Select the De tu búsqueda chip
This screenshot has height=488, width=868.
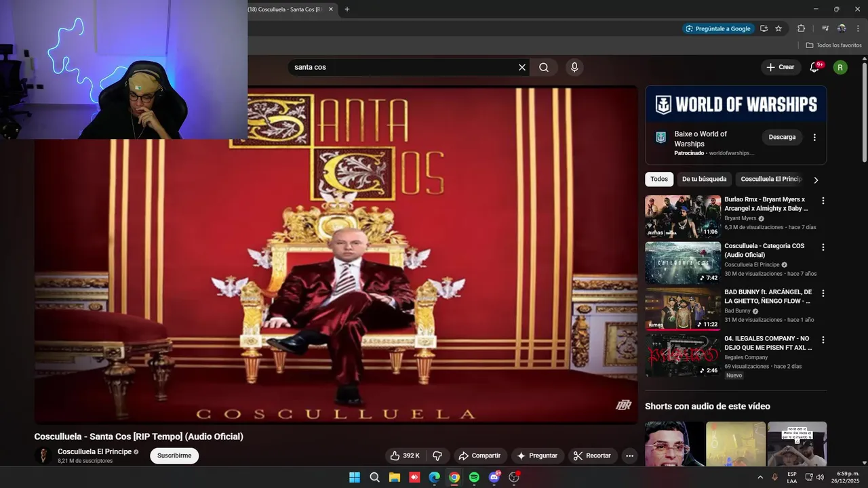coord(704,179)
